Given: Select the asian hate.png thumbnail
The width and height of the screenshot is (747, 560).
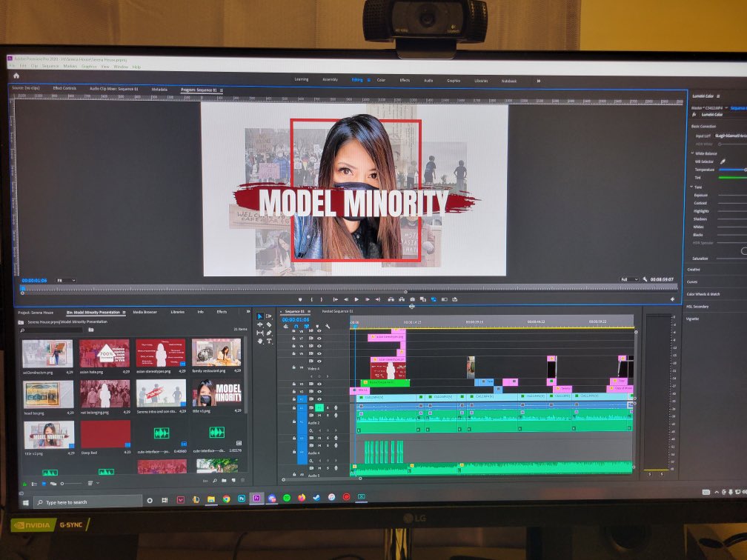Looking at the screenshot, I should point(104,353).
